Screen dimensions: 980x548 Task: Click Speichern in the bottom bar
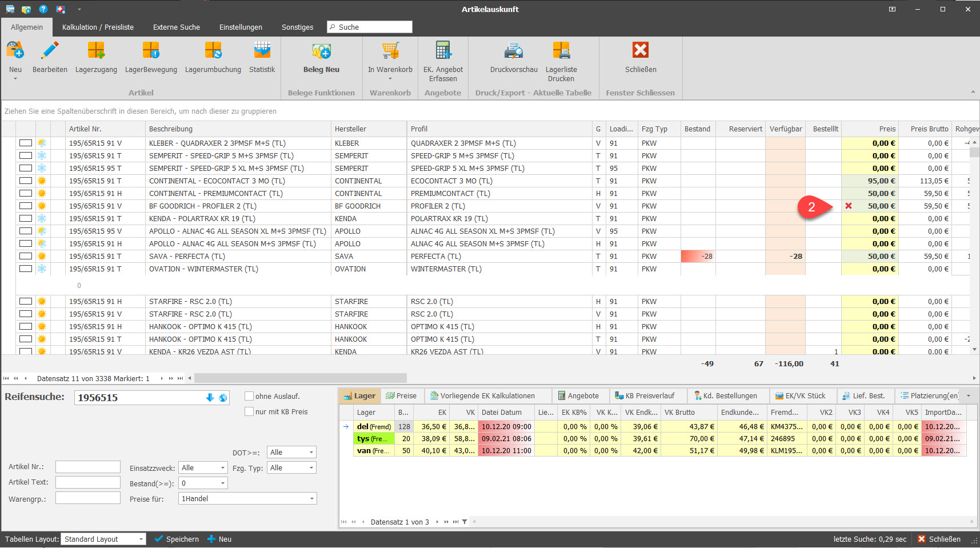[177, 539]
